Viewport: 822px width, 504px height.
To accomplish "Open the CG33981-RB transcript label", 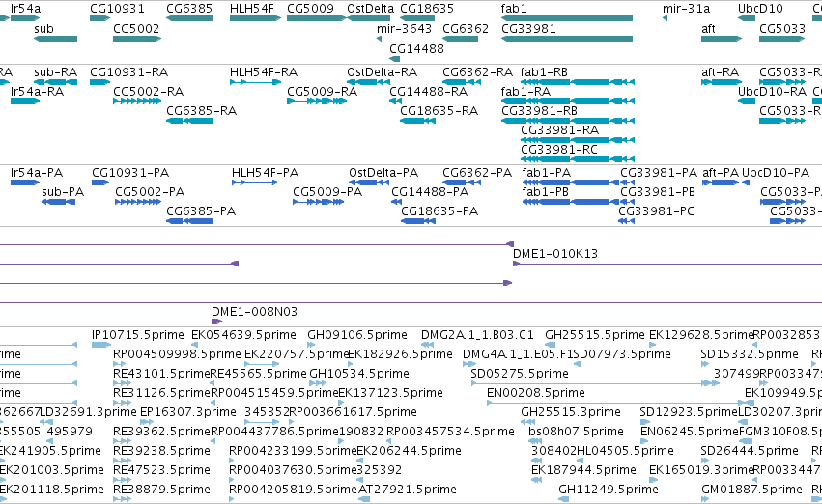I will coord(539,111).
